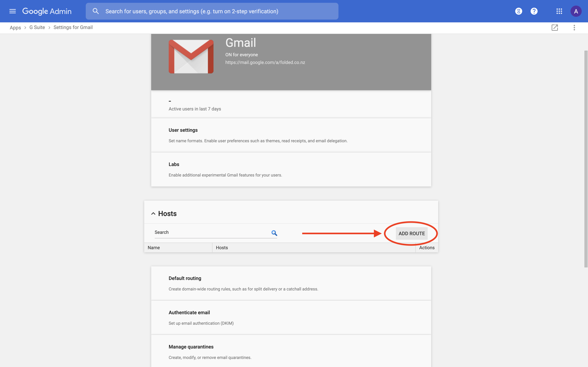Collapse the Hosts section chevron
Image resolution: width=588 pixels, height=367 pixels.
(x=153, y=214)
